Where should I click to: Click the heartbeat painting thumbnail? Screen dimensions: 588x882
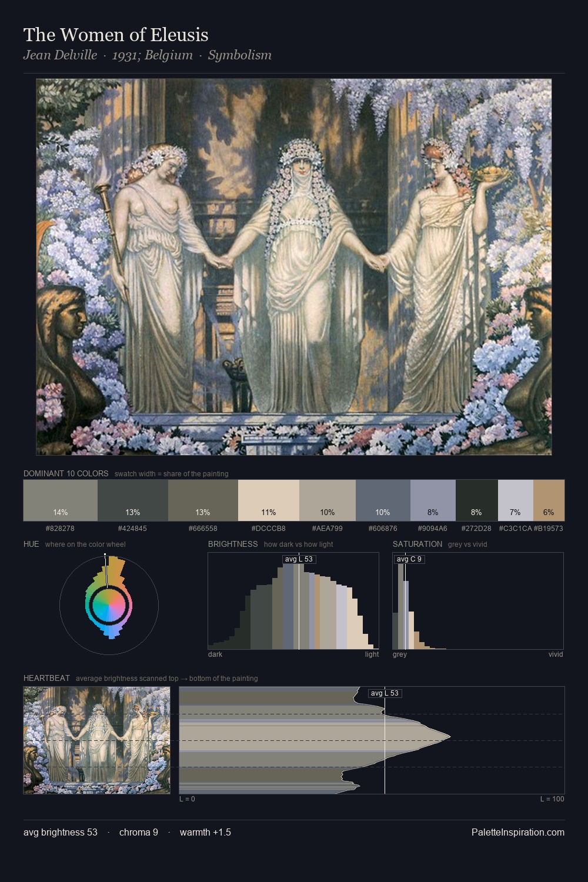96,740
